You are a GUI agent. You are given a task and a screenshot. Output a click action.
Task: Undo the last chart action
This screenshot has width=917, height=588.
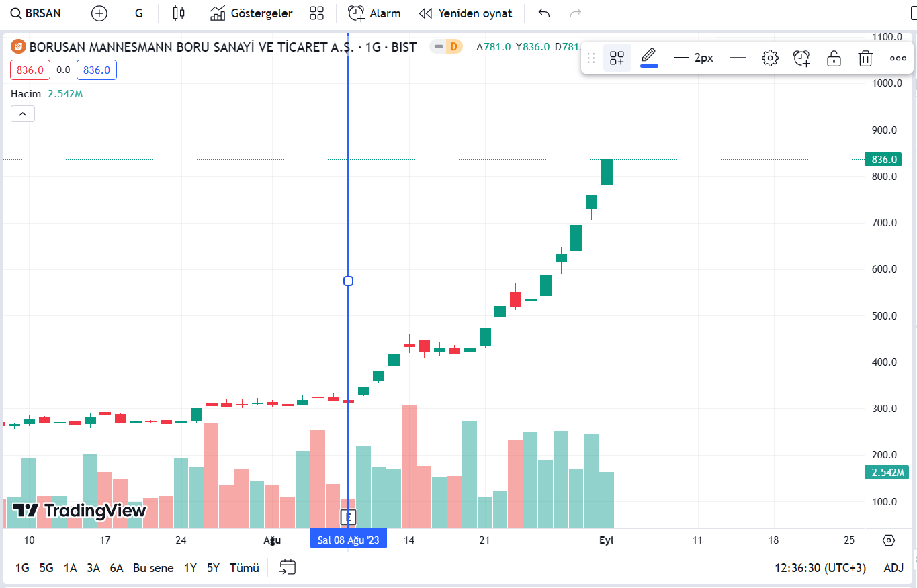coord(544,13)
